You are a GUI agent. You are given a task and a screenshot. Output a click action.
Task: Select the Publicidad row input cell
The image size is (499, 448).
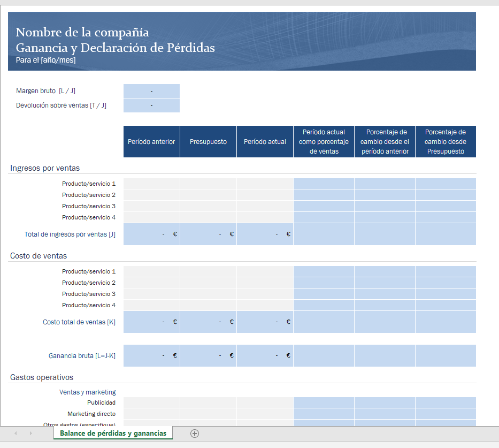pyautogui.click(x=151, y=402)
